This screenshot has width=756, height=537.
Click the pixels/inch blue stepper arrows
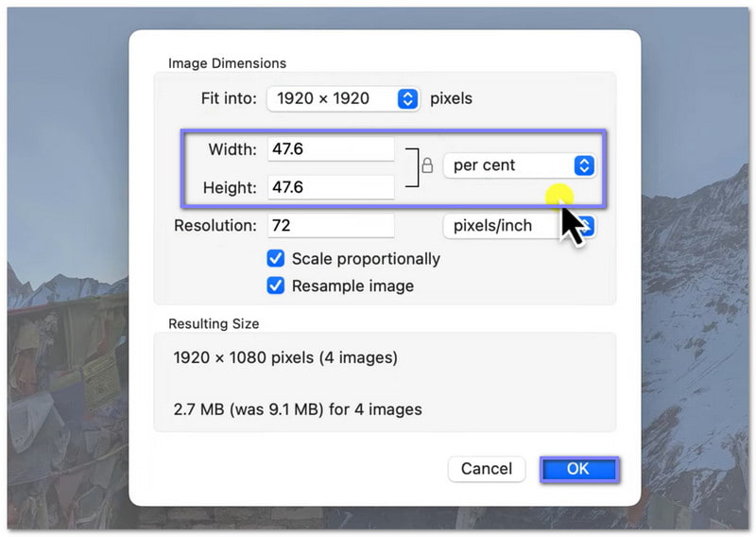pos(586,226)
